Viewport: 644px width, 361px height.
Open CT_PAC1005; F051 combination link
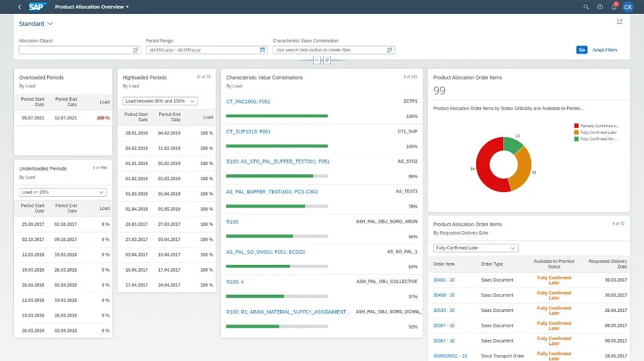pyautogui.click(x=248, y=101)
